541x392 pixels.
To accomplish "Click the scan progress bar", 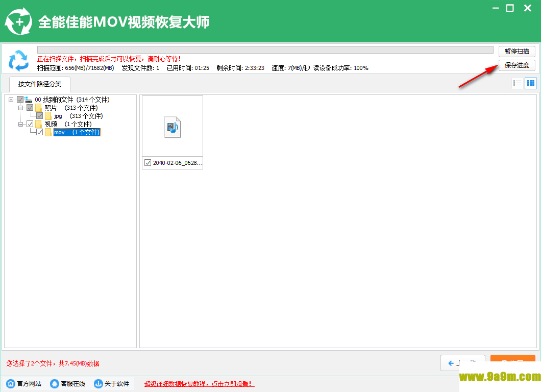I will pyautogui.click(x=265, y=50).
